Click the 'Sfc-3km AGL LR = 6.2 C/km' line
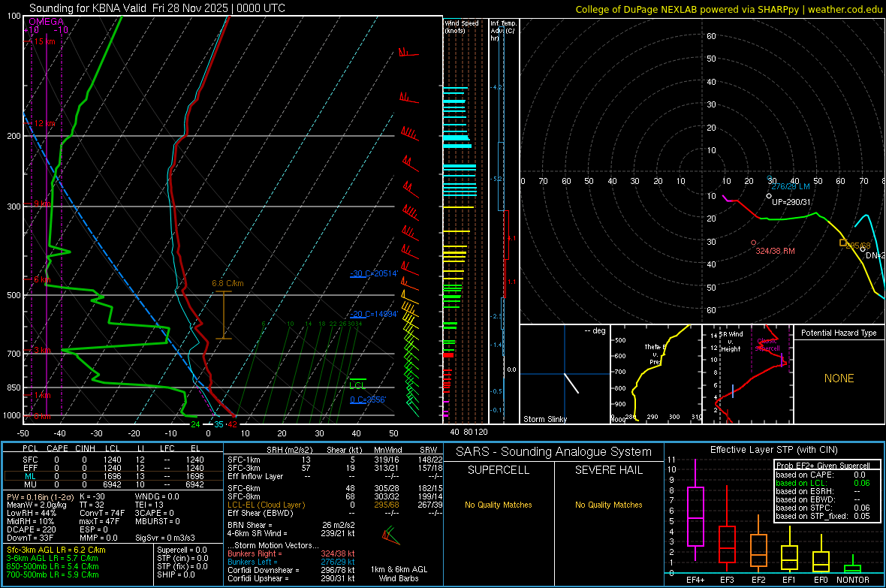The width and height of the screenshot is (886, 588). pos(56,550)
